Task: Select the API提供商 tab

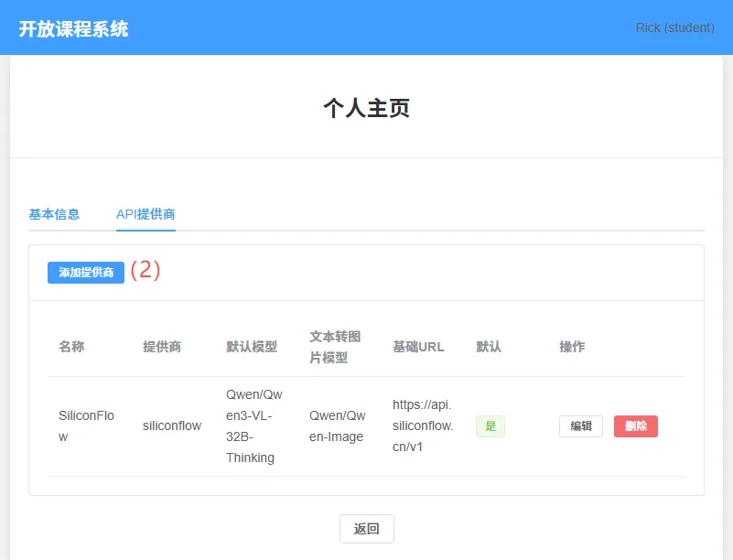Action: pyautogui.click(x=146, y=214)
